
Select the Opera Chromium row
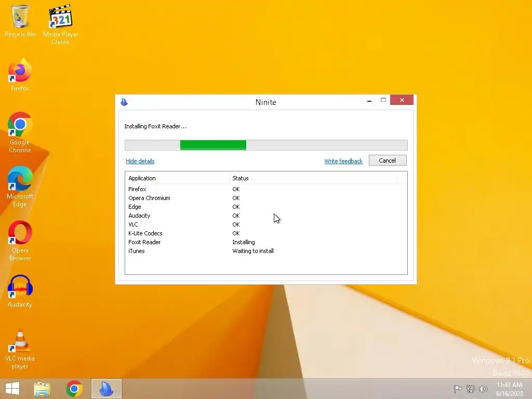click(x=266, y=198)
